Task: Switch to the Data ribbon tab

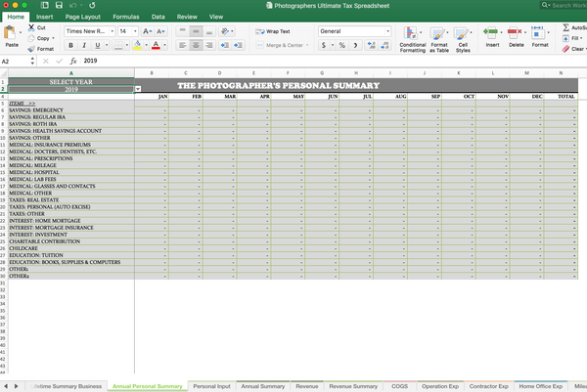Action: (x=158, y=17)
